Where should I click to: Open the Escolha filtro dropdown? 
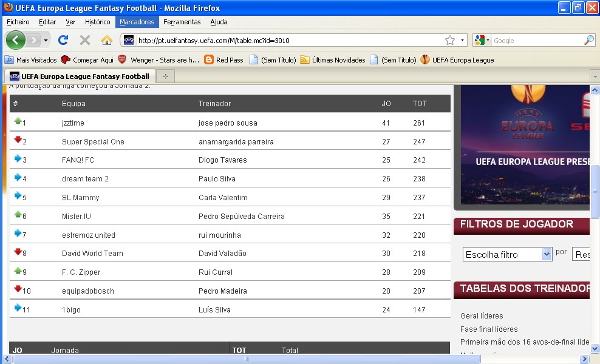(508, 254)
